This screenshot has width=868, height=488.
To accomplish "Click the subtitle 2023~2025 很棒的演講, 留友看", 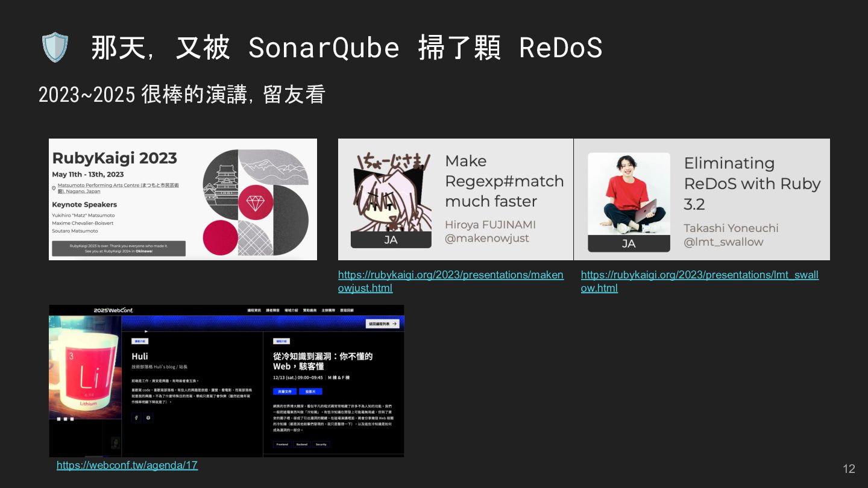I will [x=181, y=95].
